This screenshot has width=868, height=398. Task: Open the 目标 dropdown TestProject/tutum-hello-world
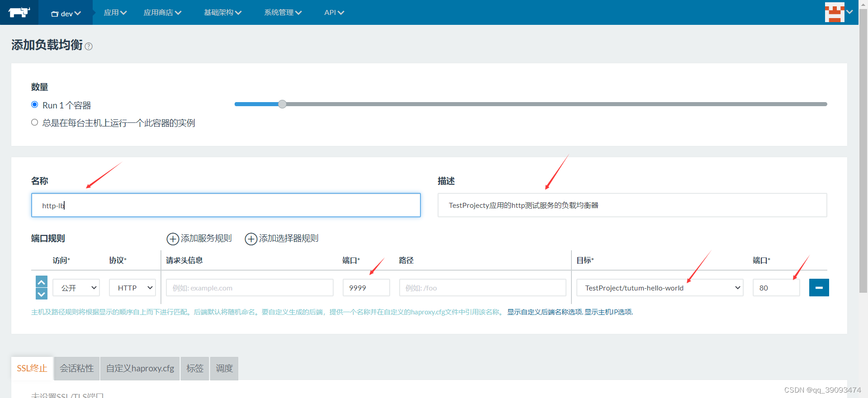coord(660,288)
